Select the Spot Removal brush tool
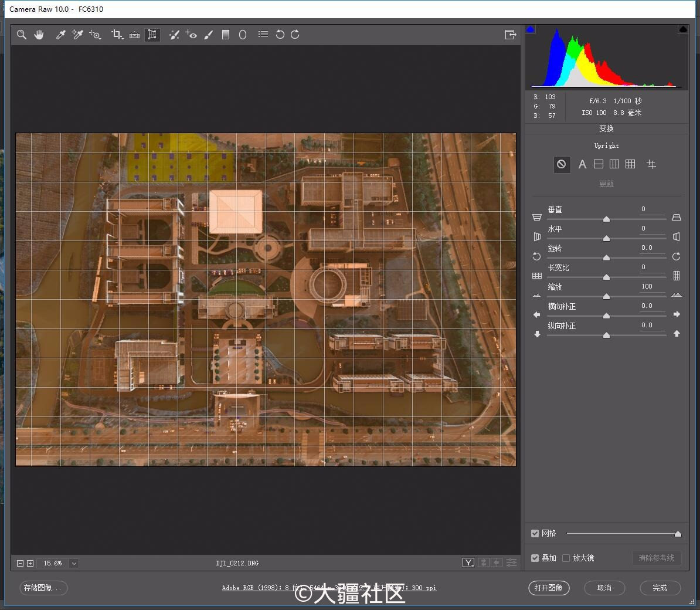This screenshot has height=610, width=700. [x=174, y=35]
